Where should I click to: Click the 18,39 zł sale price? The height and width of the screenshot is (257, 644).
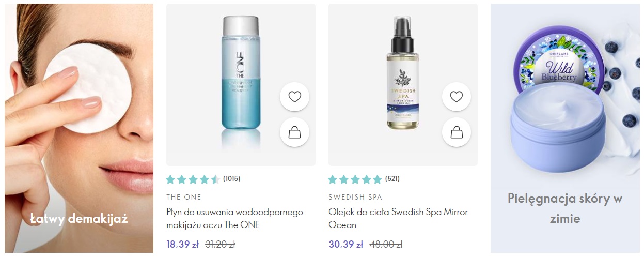[182, 245]
